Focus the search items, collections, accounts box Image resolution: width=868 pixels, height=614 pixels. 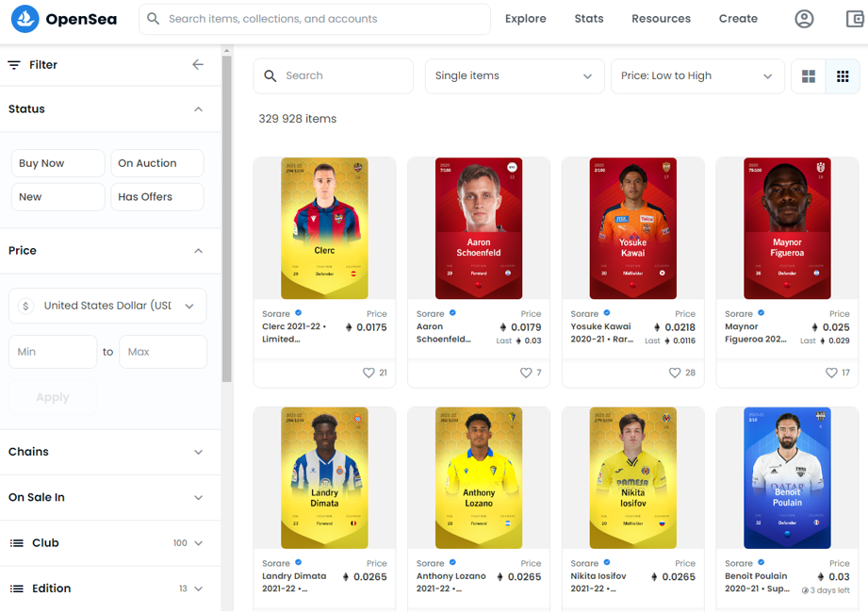tap(315, 19)
